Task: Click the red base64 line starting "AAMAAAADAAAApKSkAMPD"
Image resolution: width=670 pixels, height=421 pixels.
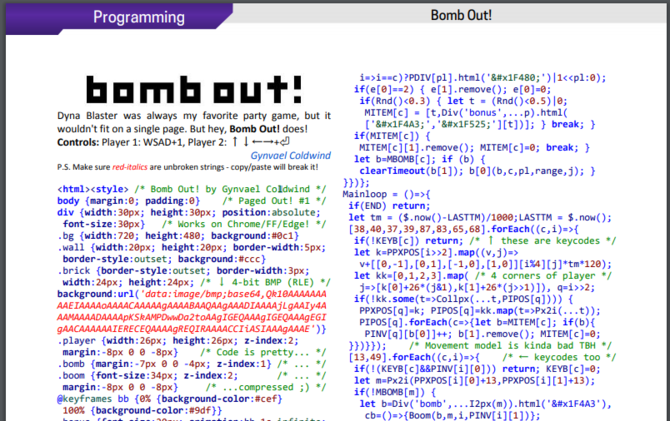Action: click(x=192, y=318)
